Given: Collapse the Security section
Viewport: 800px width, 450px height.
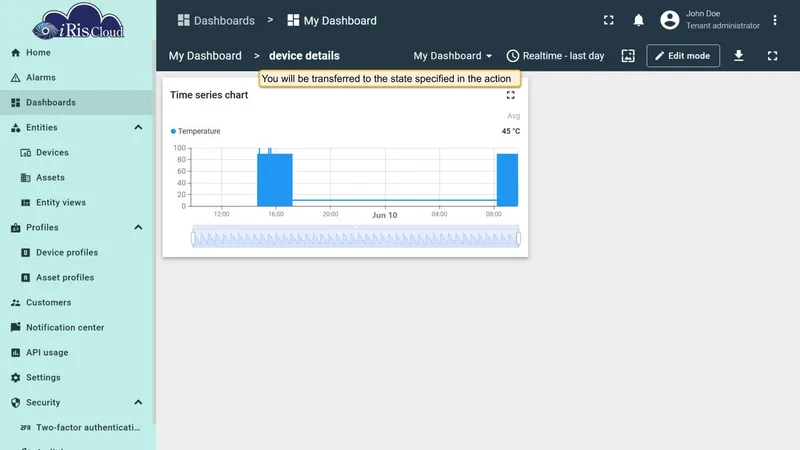Looking at the screenshot, I should point(138,403).
